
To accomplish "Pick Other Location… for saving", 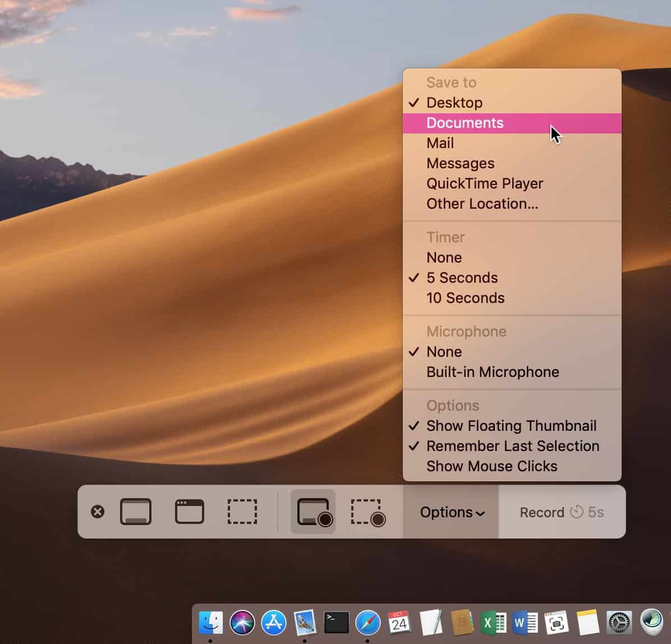I will [x=512, y=204].
